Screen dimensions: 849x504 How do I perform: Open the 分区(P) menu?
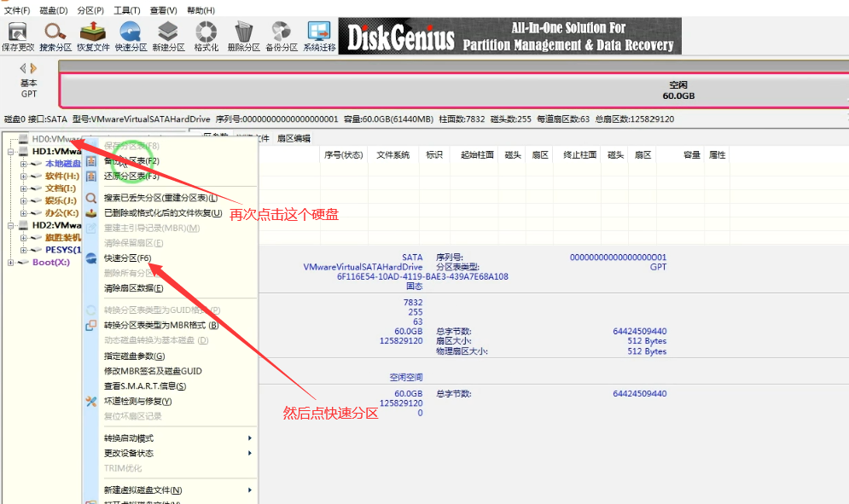[90, 10]
